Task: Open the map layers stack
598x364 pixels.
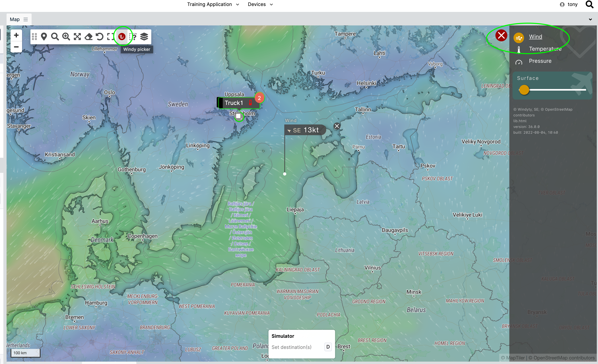Action: click(144, 37)
